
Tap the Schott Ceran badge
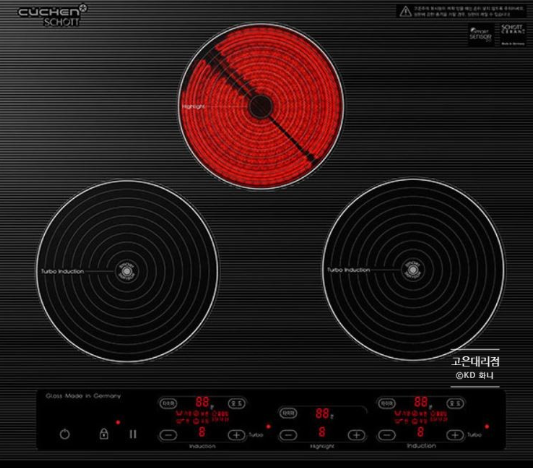point(513,35)
